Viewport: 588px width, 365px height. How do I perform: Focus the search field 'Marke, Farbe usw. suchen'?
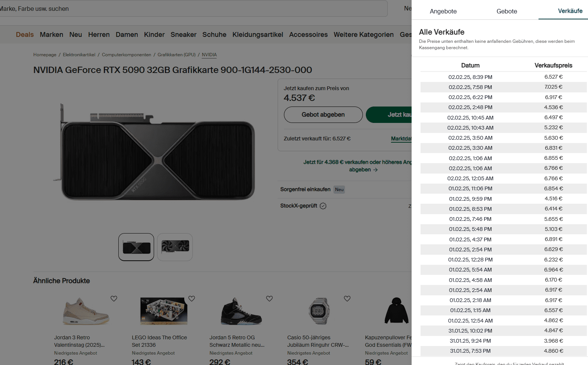coord(194,9)
